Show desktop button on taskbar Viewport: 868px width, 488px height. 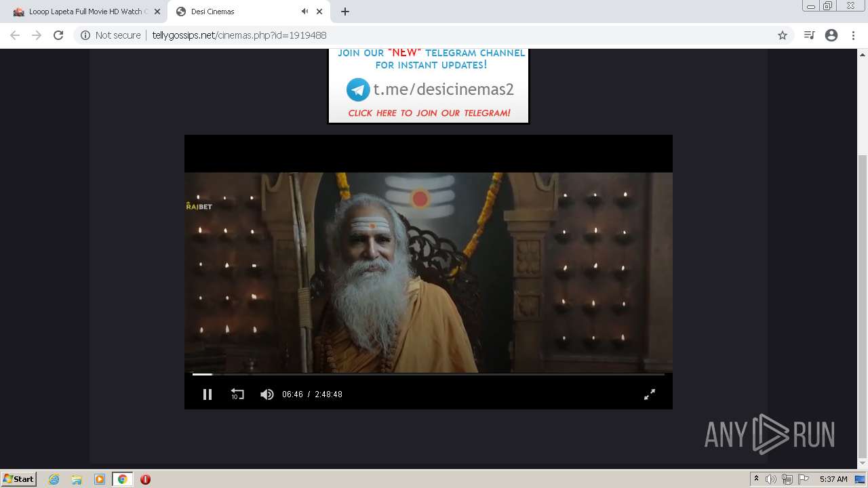tap(860, 479)
